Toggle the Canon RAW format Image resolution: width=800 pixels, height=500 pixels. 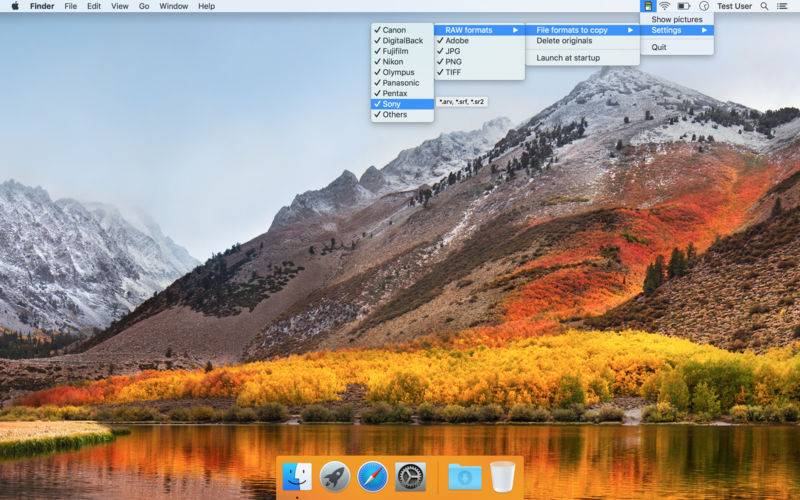(x=403, y=30)
